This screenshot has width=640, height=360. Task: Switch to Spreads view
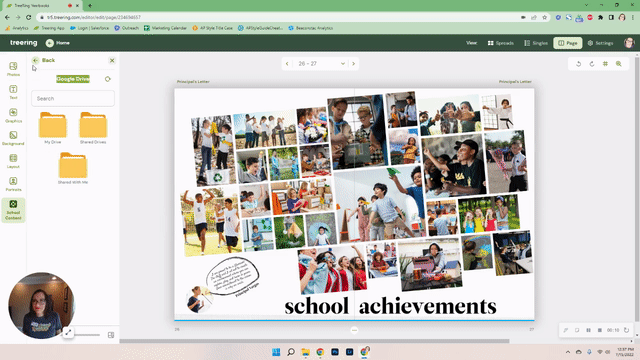pyautogui.click(x=500, y=43)
